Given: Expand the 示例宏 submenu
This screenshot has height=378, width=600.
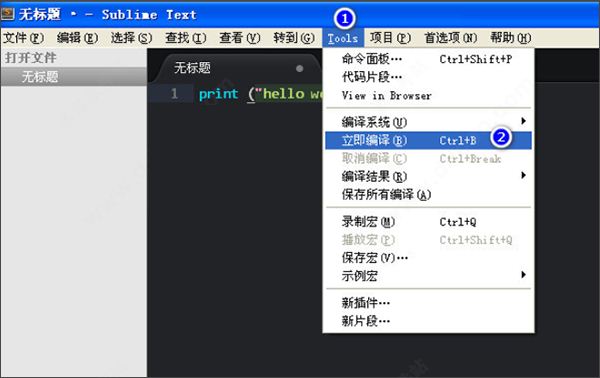Looking at the screenshot, I should (x=428, y=275).
